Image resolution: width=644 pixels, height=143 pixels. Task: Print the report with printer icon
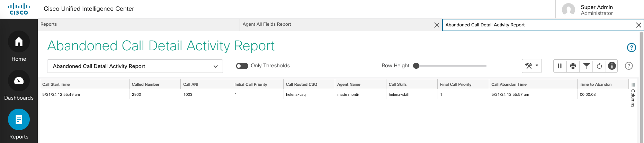[x=573, y=66]
